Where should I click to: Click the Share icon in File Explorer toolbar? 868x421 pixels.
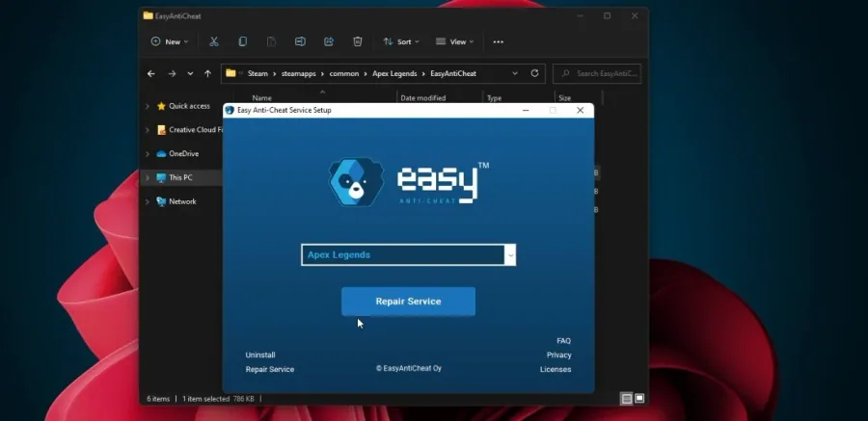pos(329,41)
